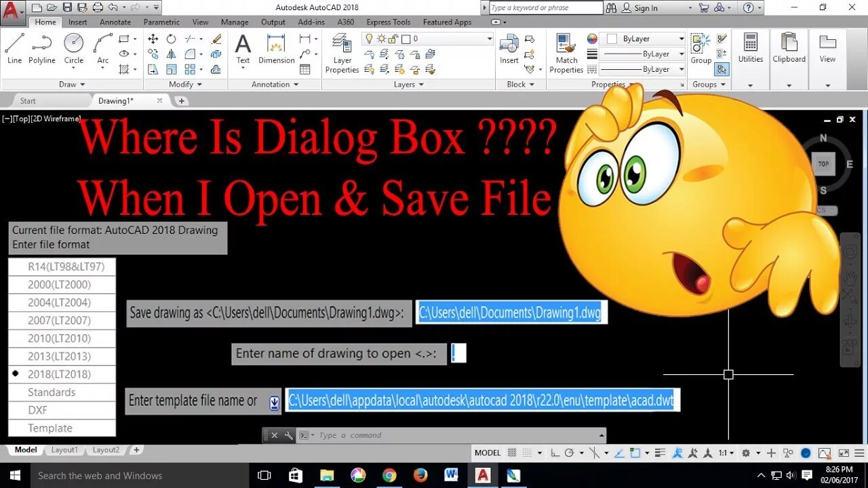Click the Type a command input line
868x488 pixels.
[x=454, y=435]
